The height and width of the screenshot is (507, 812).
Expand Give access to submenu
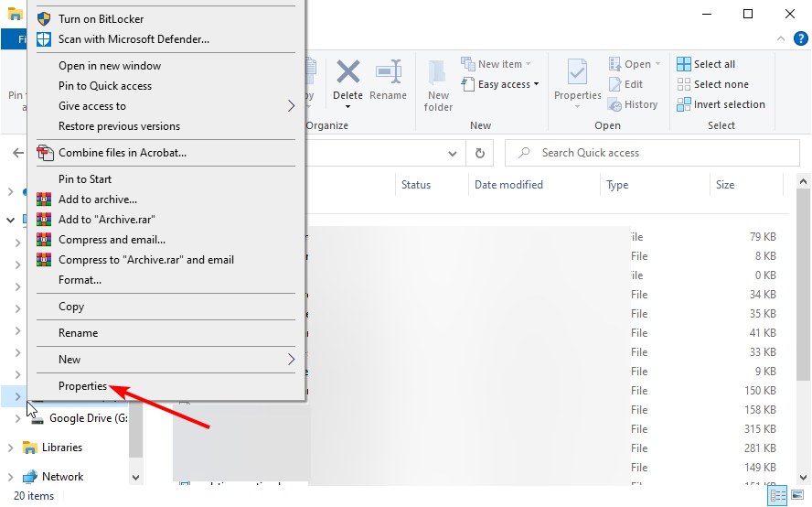tap(166, 106)
